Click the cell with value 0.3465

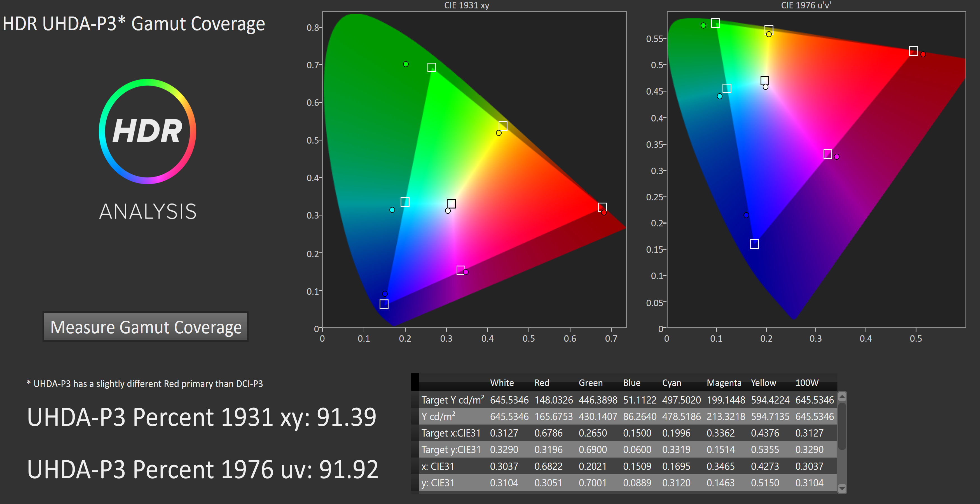[721, 466]
